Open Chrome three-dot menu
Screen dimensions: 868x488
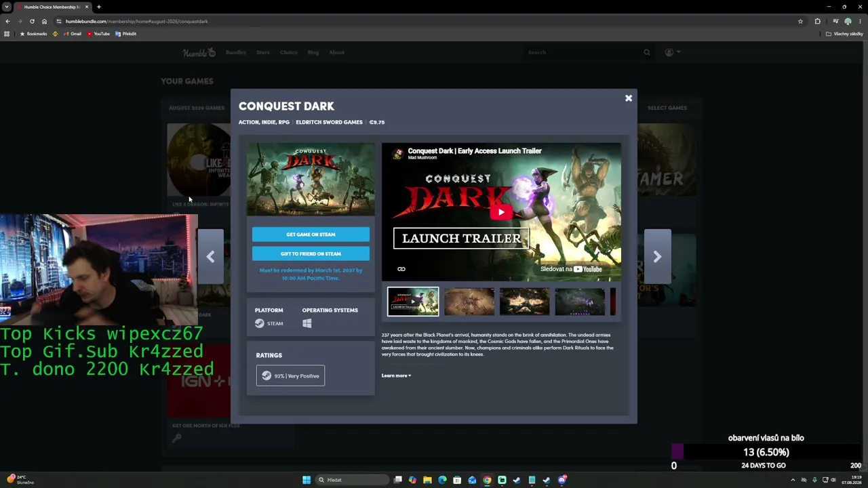(860, 21)
